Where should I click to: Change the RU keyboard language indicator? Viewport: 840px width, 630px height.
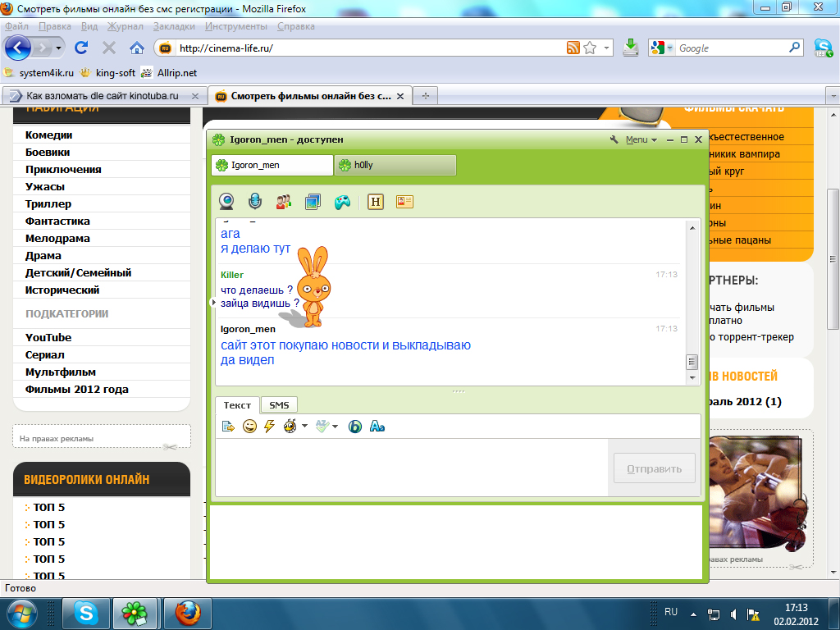671,612
